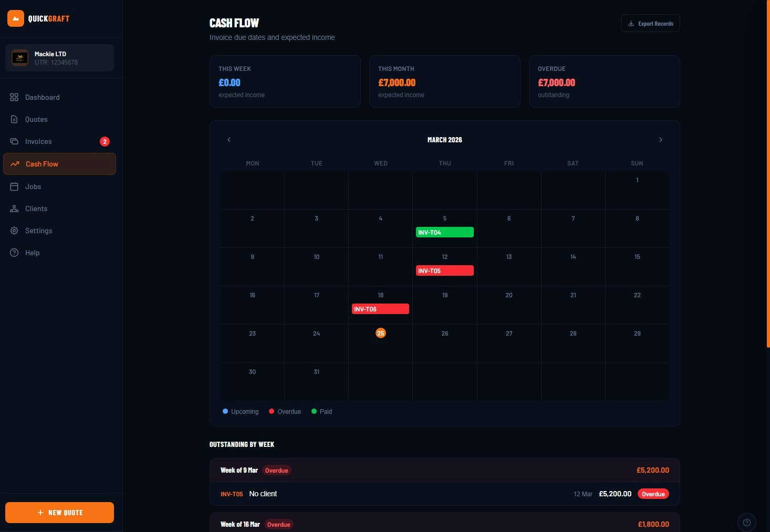Click the Help question-mark sidebar icon

click(x=14, y=253)
